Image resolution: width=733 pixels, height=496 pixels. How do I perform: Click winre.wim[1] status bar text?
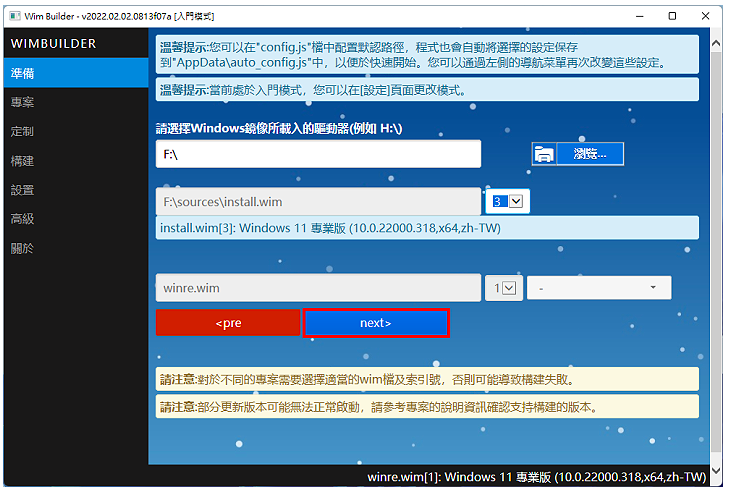tap(536, 477)
